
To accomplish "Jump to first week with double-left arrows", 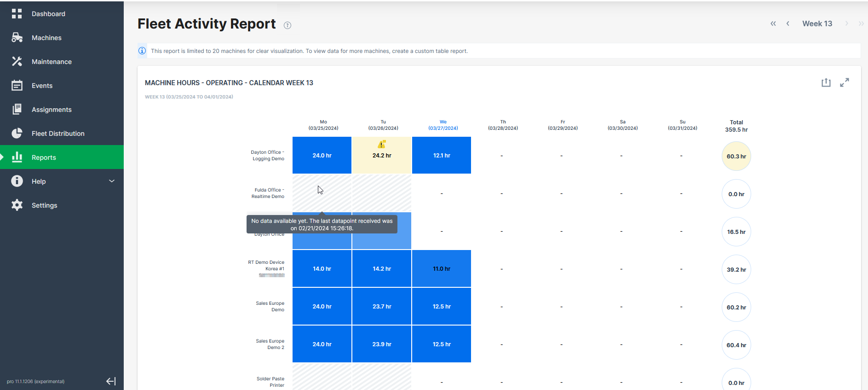I will click(x=773, y=23).
